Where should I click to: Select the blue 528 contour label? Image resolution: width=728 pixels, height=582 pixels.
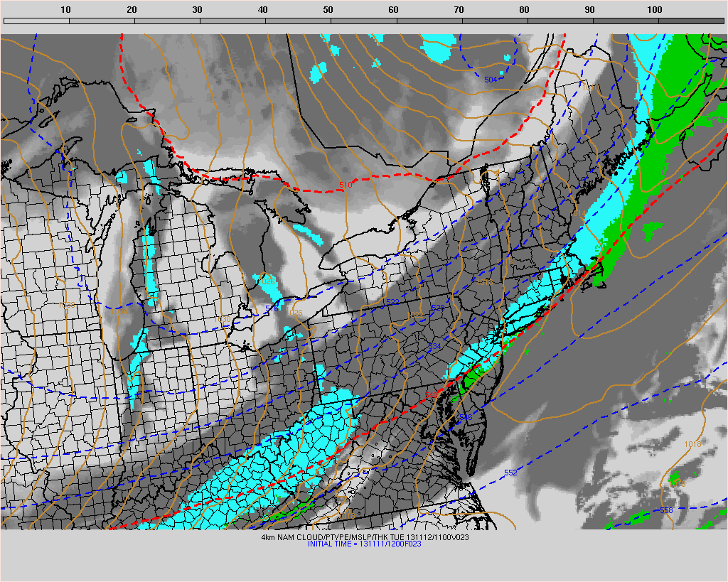pos(437,308)
